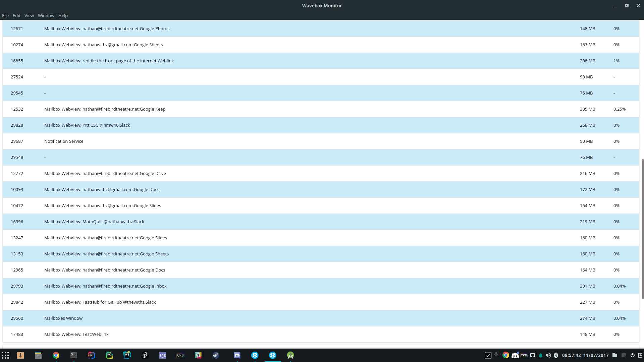Viewport: 644px width, 362px height.
Task: Mute system volume from the tray
Action: (548, 355)
